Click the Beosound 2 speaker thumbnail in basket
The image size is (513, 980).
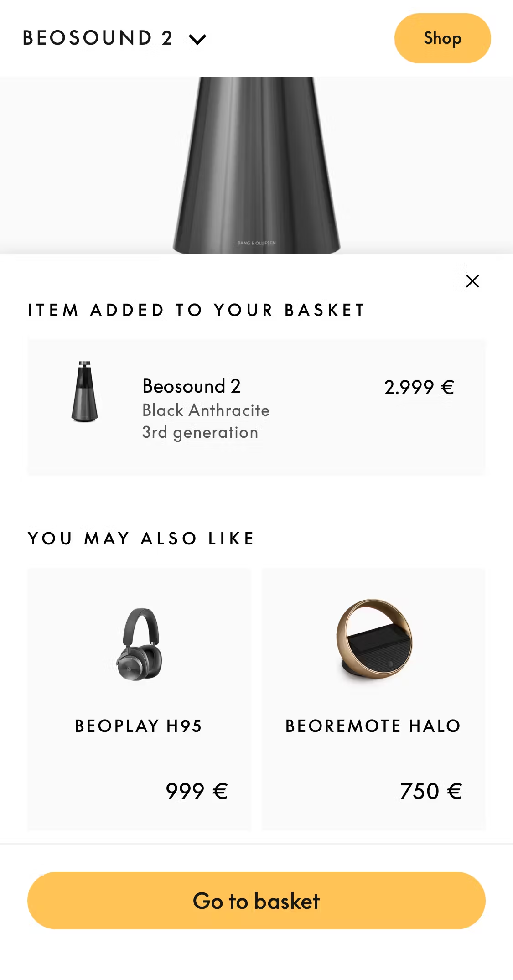[x=86, y=390]
